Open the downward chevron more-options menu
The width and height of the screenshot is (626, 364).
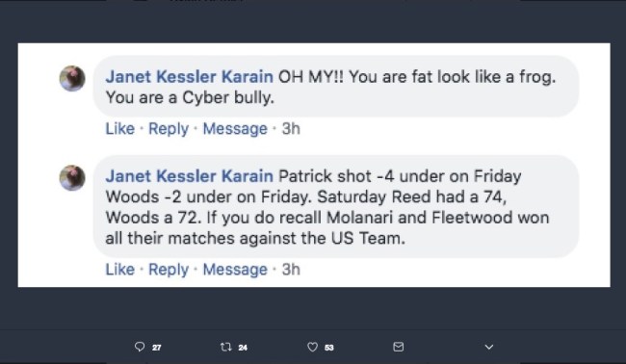(489, 347)
